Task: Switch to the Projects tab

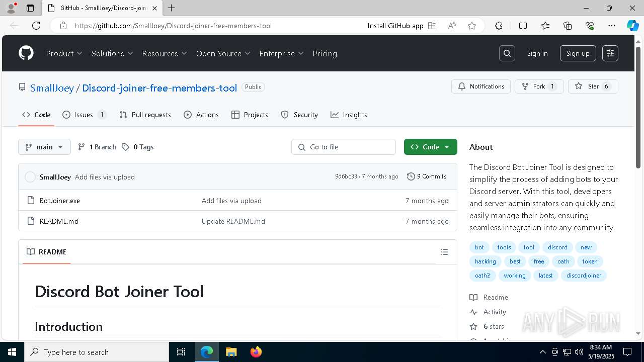Action: coord(250,115)
